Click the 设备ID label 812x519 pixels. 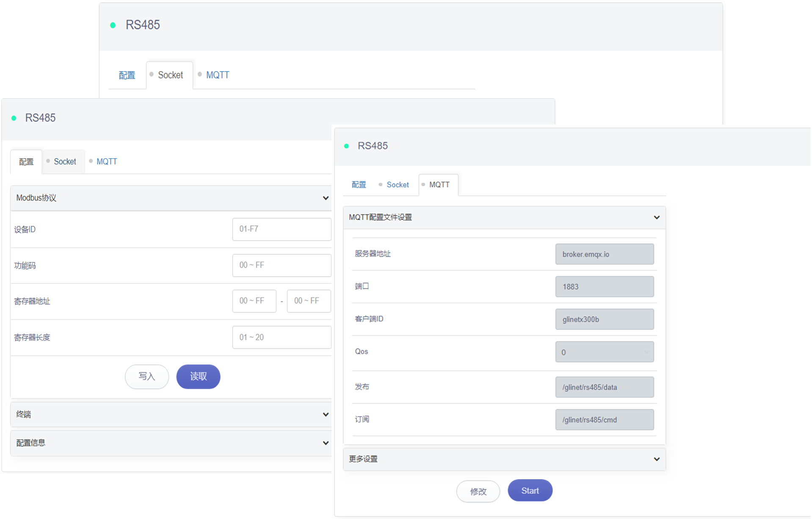pyautogui.click(x=25, y=229)
